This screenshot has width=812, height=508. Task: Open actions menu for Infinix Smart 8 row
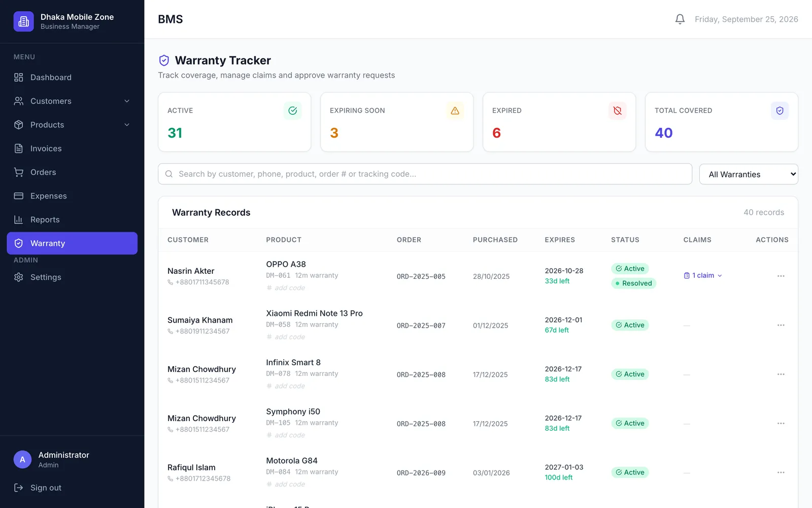781,374
